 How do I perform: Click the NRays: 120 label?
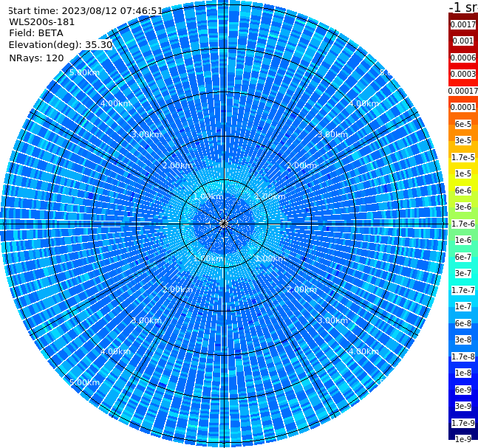pyautogui.click(x=36, y=58)
